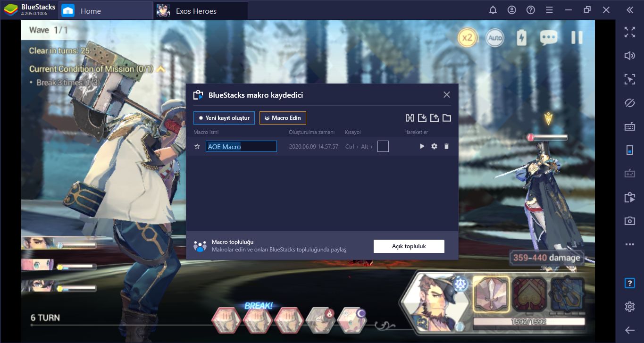
Task: Select the sword attack skill card
Action: [491, 295]
